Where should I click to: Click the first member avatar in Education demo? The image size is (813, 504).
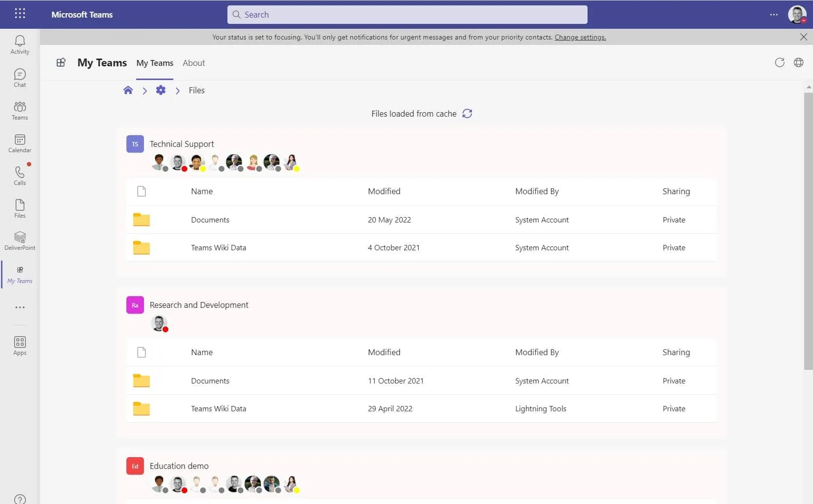coord(159,484)
